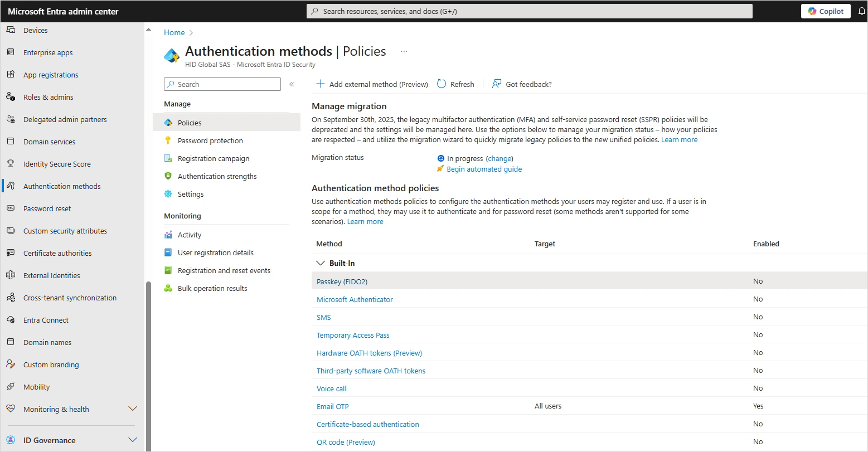This screenshot has height=452, width=868.
Task: Click the Bulk operation results icon
Action: pos(168,288)
